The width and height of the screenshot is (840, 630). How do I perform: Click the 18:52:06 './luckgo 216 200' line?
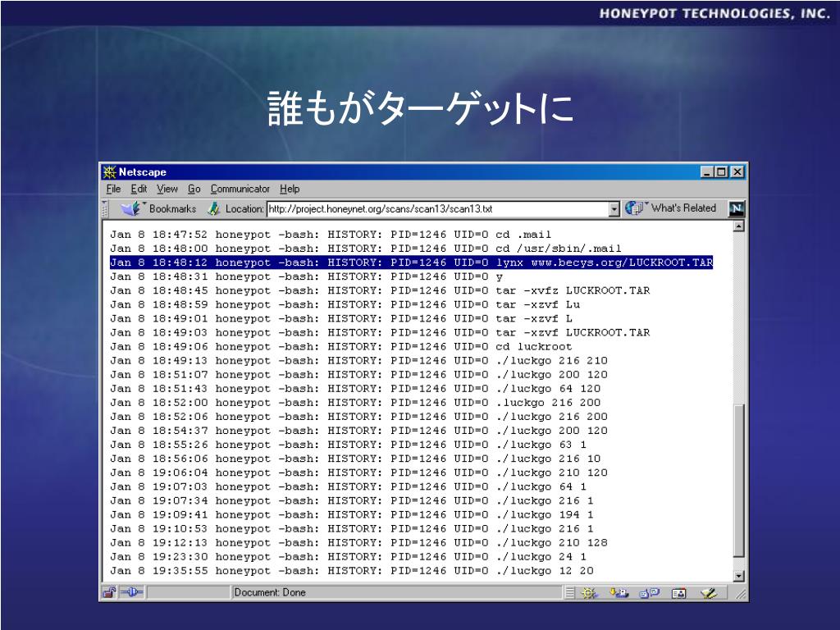point(358,416)
